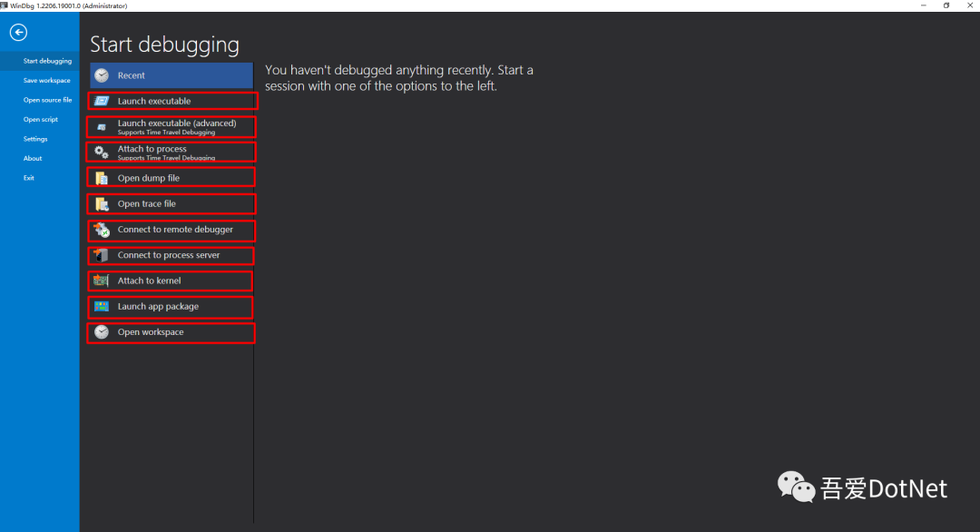Viewport: 980px width, 532px height.
Task: Click the Open trace file folder icon
Action: click(x=102, y=203)
